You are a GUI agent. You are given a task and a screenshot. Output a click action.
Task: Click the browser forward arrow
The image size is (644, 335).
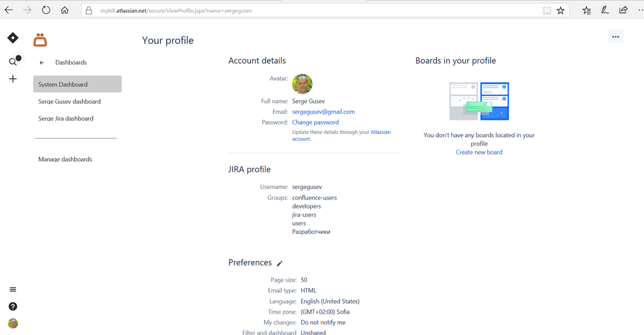27,10
